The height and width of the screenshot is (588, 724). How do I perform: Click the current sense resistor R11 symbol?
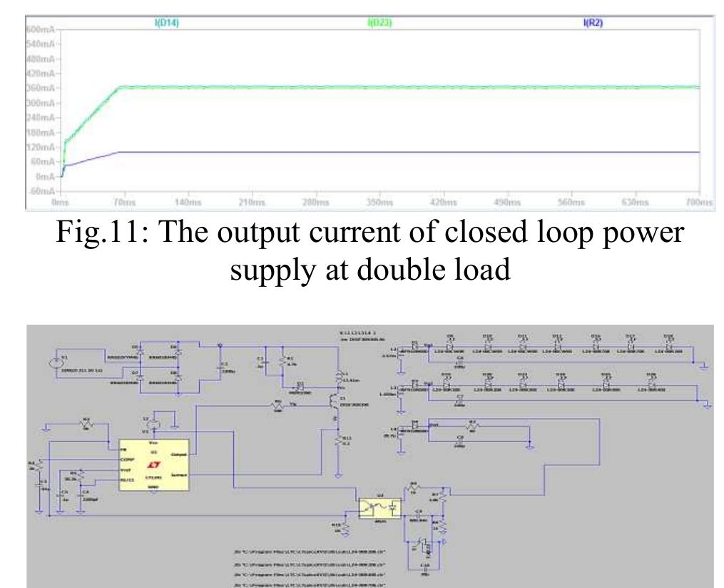[338, 442]
